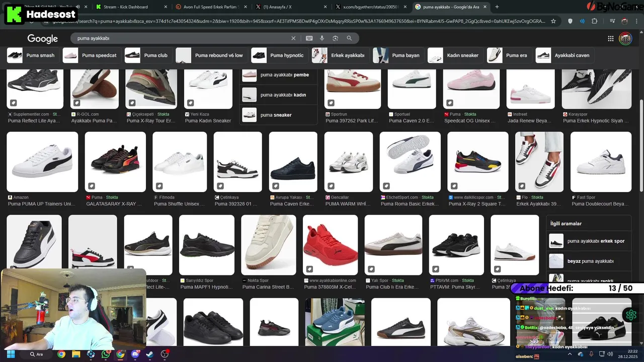Close the Stream - Kick Dashboard tab
This screenshot has width=644, height=362.
(x=166, y=7)
